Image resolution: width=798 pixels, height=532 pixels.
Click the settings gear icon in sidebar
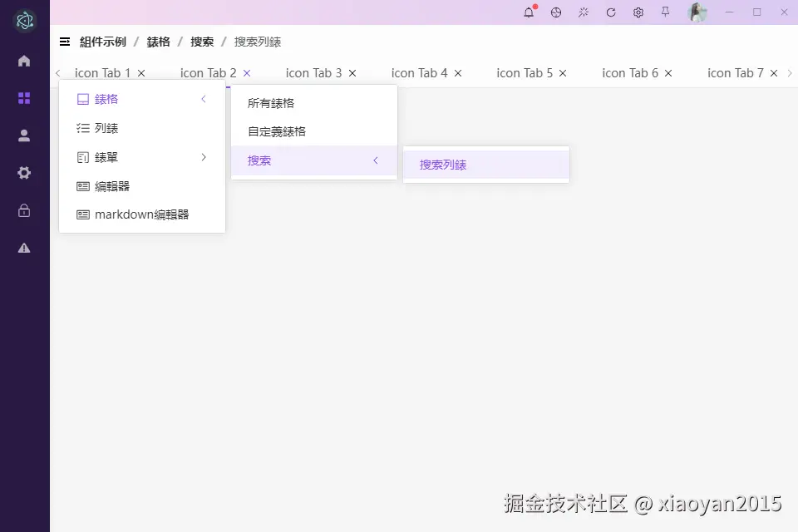[24, 173]
